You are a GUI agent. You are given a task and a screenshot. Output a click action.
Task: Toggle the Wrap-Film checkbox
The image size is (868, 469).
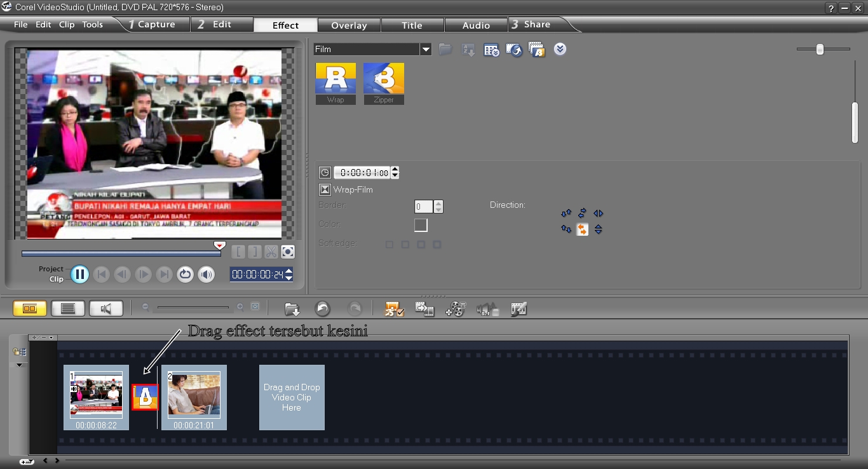click(325, 189)
